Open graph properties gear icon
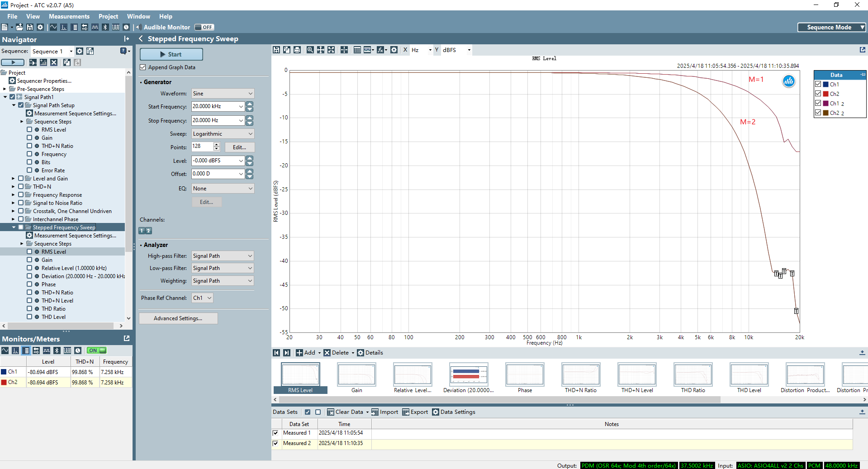 394,50
